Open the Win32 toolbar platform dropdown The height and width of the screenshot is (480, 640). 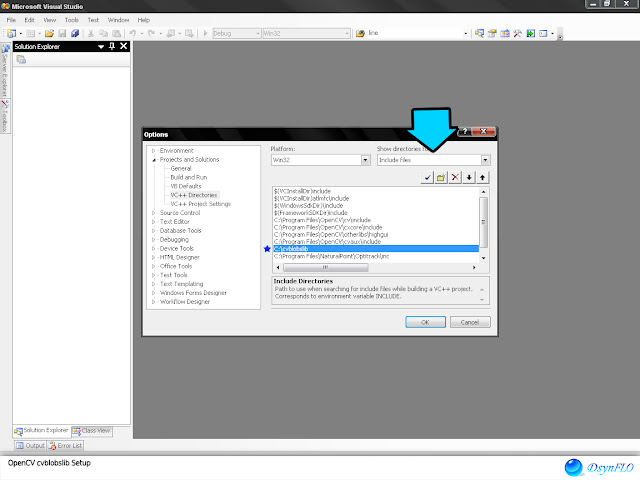click(347, 33)
